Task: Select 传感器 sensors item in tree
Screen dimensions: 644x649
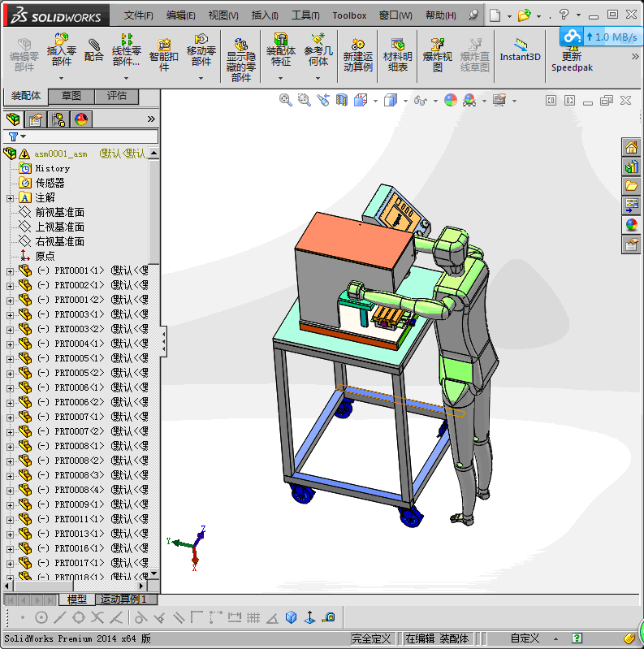Action: pyautogui.click(x=50, y=183)
